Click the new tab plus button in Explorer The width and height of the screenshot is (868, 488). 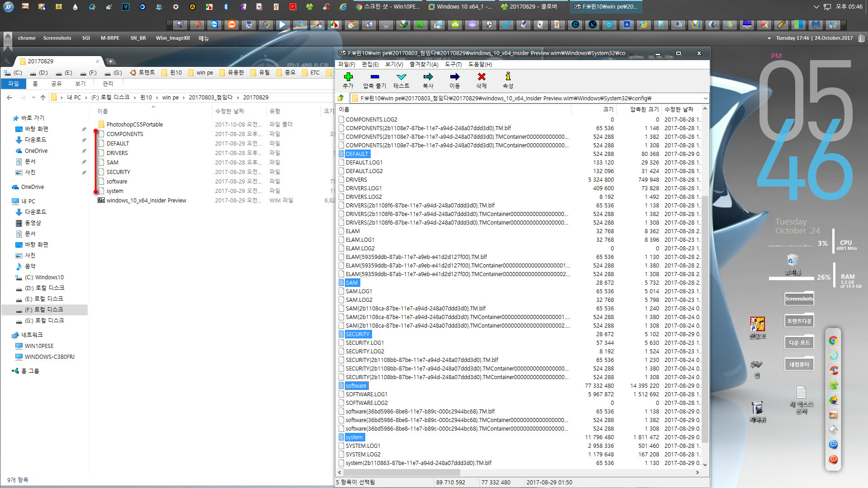(111, 61)
